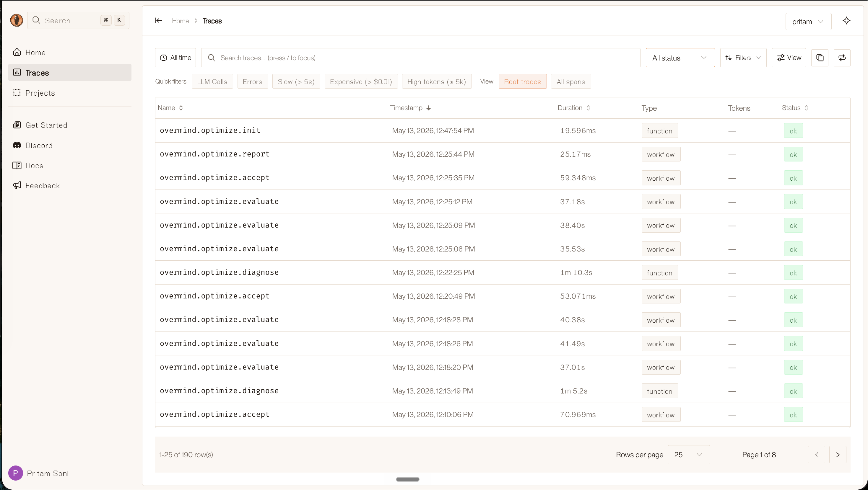Sort by the Name column
This screenshot has height=490, width=868.
[x=170, y=108]
